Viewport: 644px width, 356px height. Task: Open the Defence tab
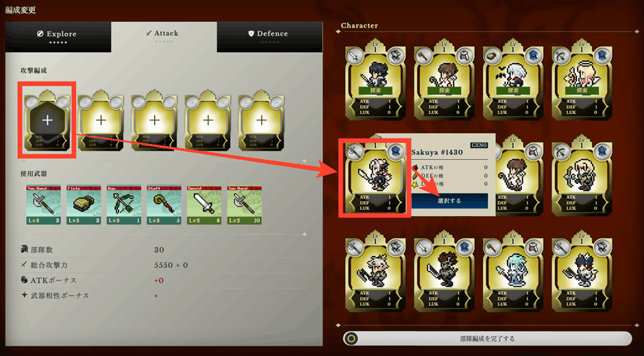pos(269,37)
